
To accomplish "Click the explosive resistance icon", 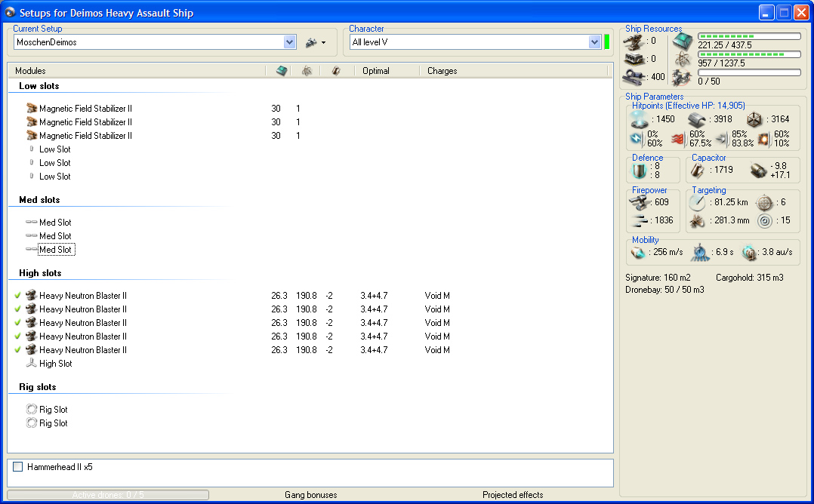I will coord(763,139).
